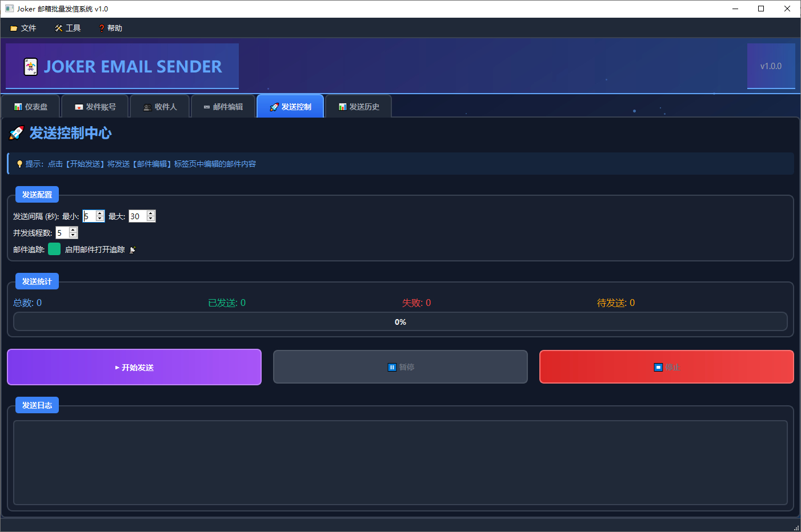801x532 pixels.
Task: Click inside the 发送日志 log text area
Action: 400,462
